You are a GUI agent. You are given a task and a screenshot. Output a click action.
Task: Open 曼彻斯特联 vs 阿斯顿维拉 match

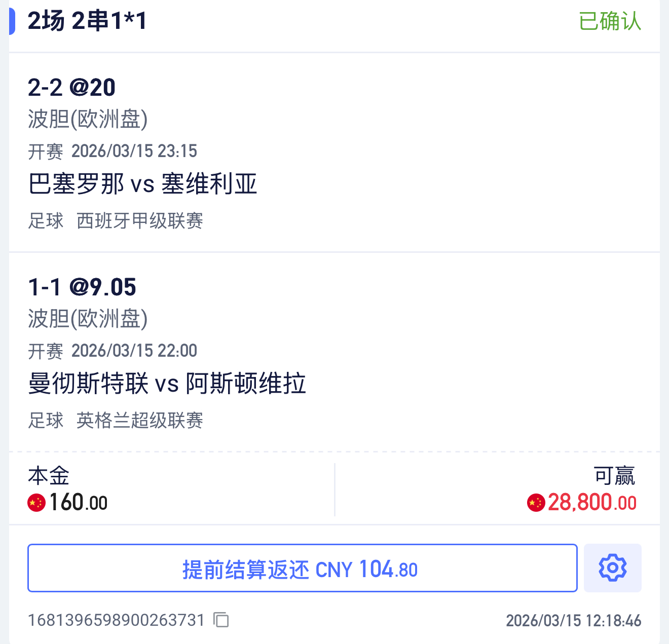pyautogui.click(x=167, y=383)
